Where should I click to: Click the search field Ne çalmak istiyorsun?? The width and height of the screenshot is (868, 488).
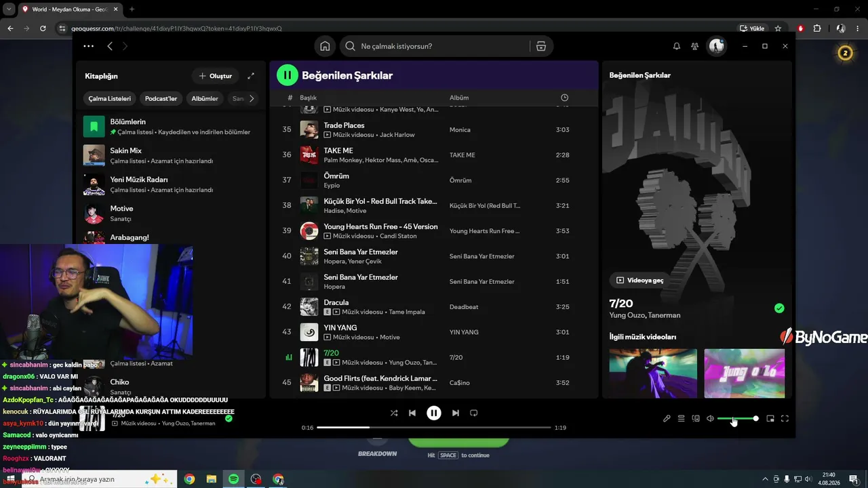pyautogui.click(x=434, y=46)
